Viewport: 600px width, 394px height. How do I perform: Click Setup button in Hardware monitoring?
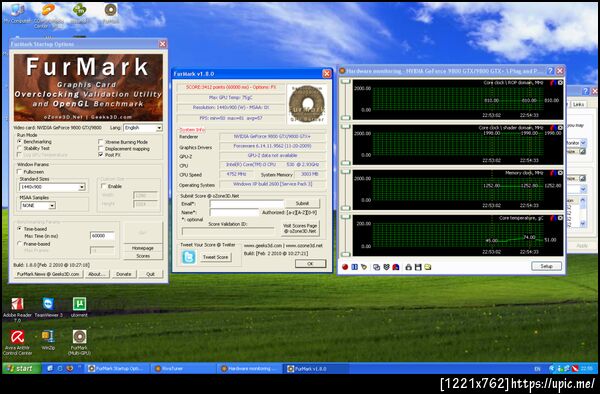(x=546, y=266)
